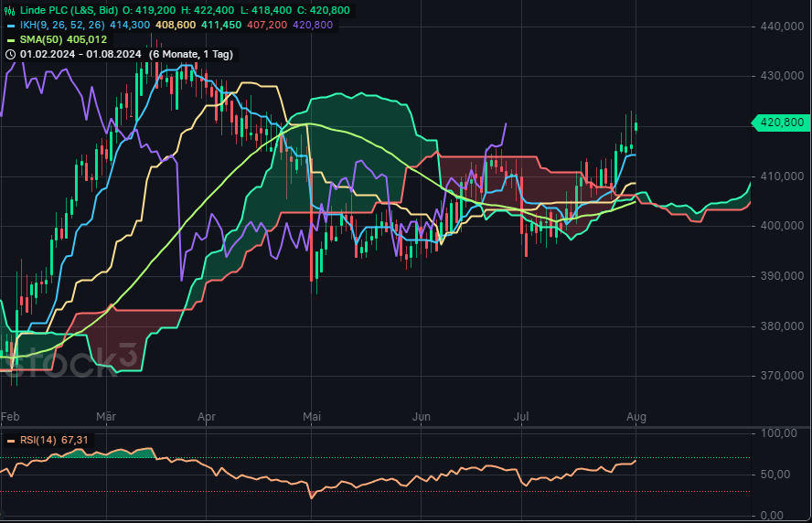
Task: Click the current price tag 420,800
Action: 782,123
